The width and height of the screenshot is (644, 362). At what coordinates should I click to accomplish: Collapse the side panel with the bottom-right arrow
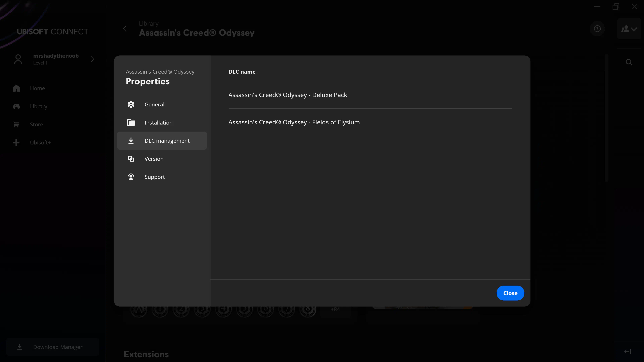point(627,351)
